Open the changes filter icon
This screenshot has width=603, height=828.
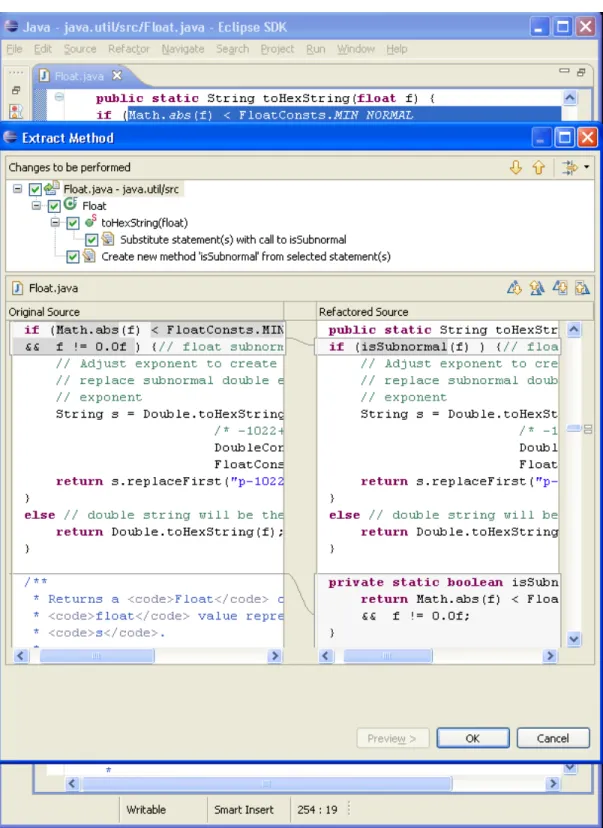point(570,168)
